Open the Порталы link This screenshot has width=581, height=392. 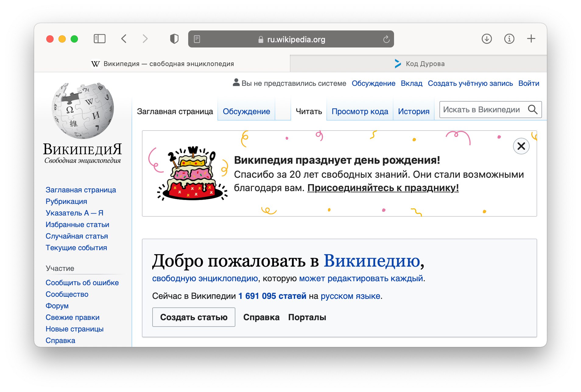coord(307,317)
